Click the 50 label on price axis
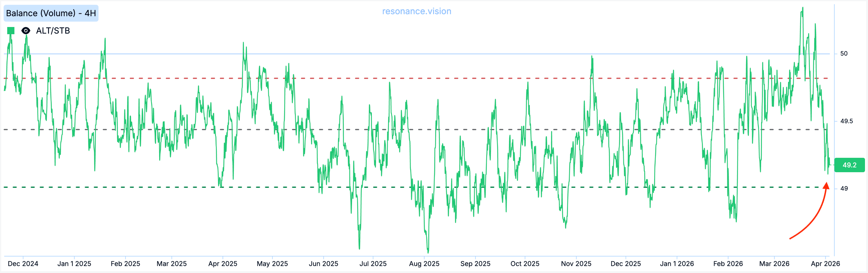 click(x=843, y=53)
